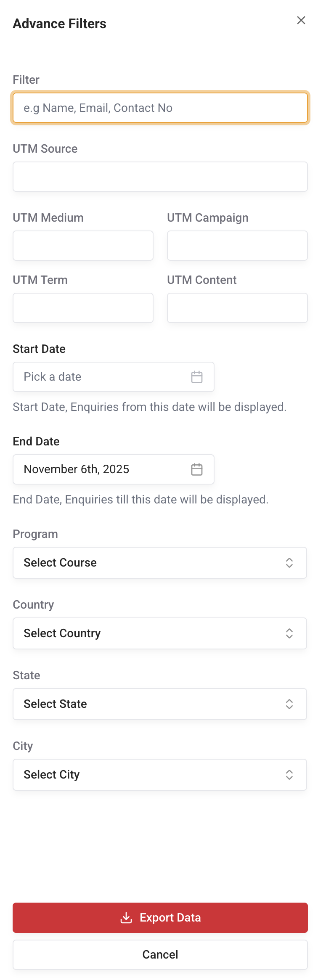Open the Pick a date start picker

pos(101,377)
